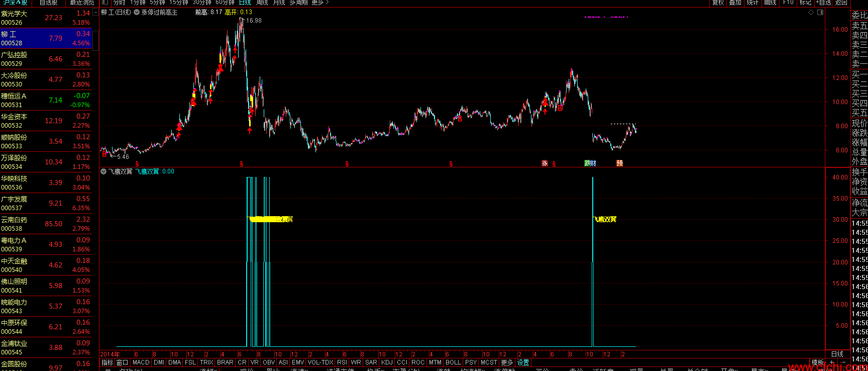Click the 预 event marker on timeline
This screenshot has height=371, width=868.
(x=620, y=163)
